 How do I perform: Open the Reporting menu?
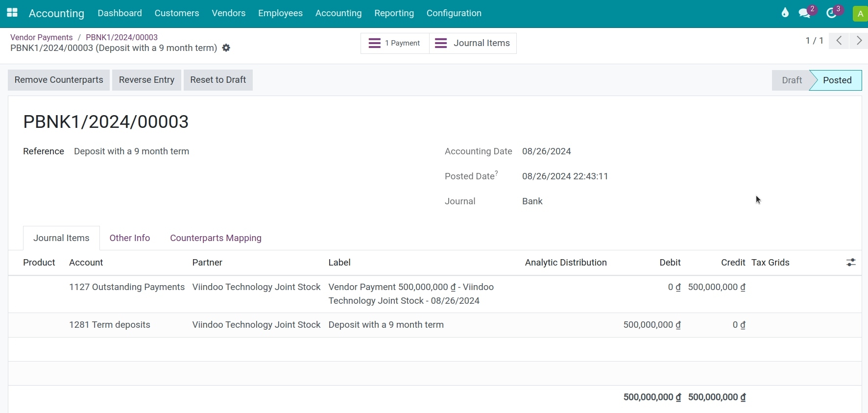point(394,13)
